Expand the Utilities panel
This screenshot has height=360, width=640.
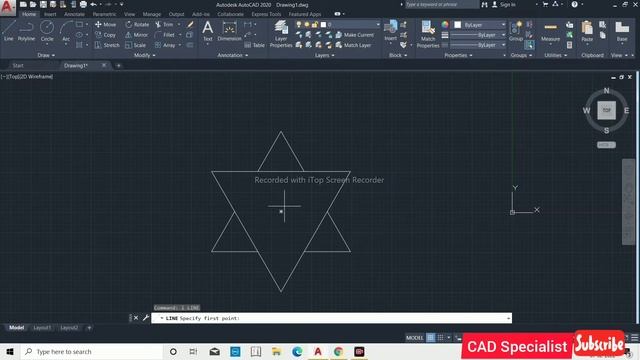click(556, 55)
